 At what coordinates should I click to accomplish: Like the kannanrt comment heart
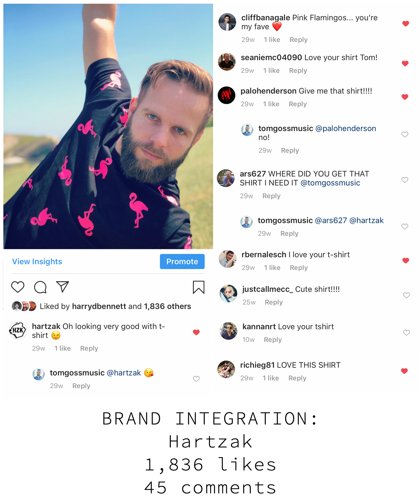(406, 332)
